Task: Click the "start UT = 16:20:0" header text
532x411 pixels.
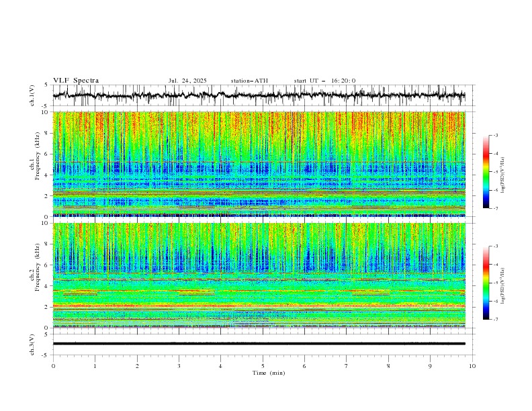Action: point(324,81)
